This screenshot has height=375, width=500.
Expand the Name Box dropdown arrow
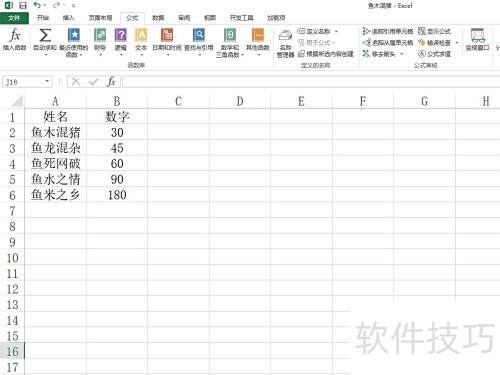tap(47, 81)
